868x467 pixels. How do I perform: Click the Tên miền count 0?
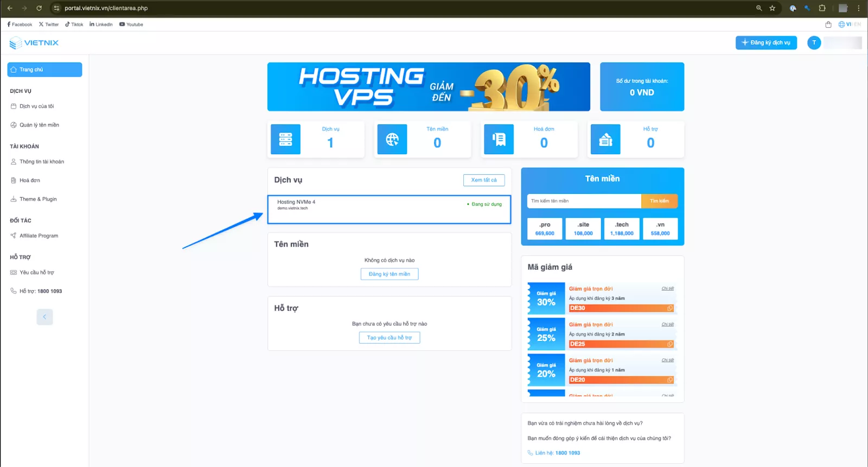click(x=437, y=143)
